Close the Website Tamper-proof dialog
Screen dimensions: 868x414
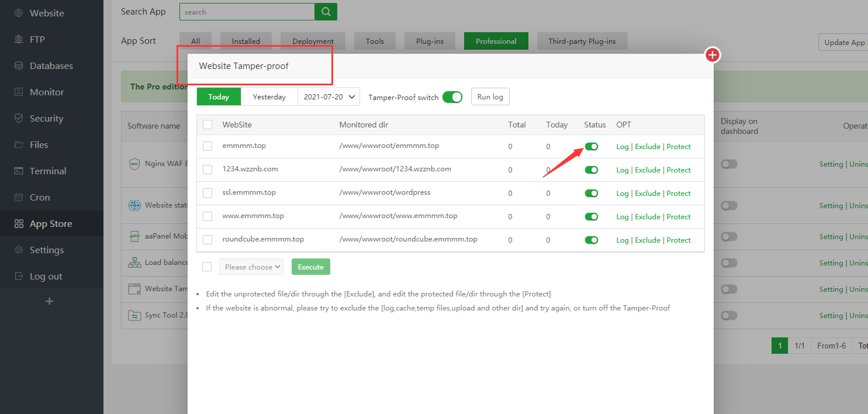[x=713, y=55]
